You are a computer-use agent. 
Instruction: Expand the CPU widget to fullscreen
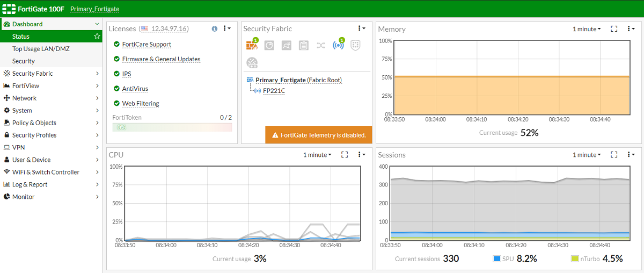pyautogui.click(x=345, y=155)
